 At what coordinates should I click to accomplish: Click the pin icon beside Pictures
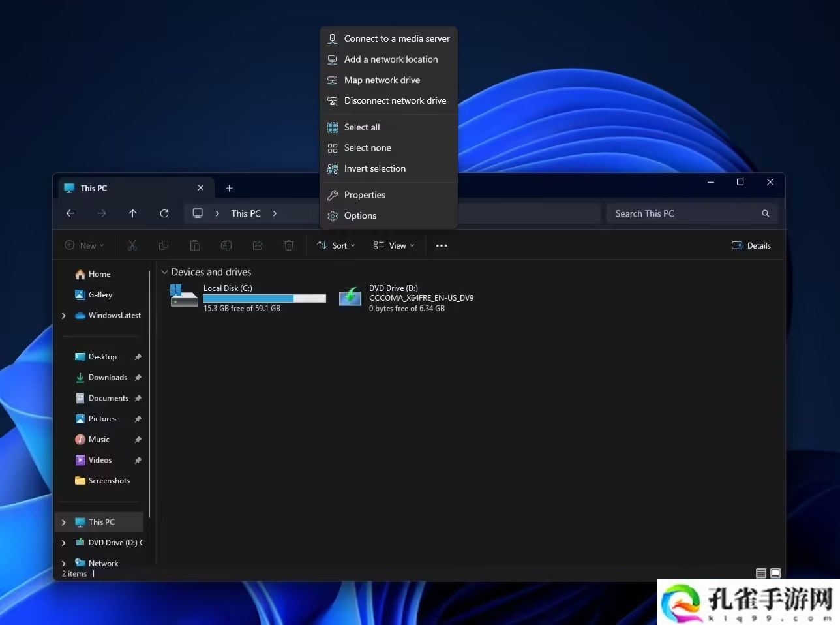[x=138, y=419]
